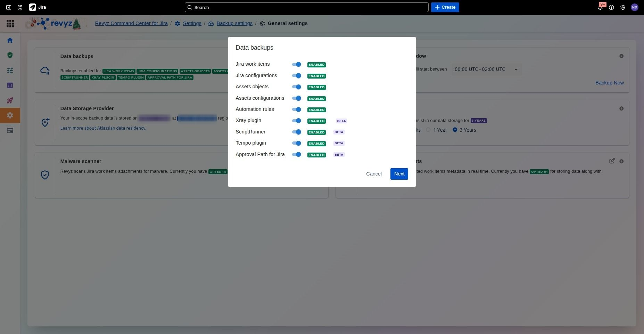Viewport: 644px width, 334px height.
Task: Open the rocket icon in sidebar
Action: (10, 100)
